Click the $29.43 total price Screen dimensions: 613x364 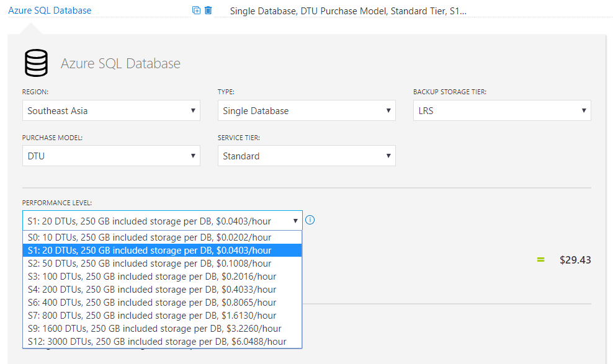(x=575, y=260)
